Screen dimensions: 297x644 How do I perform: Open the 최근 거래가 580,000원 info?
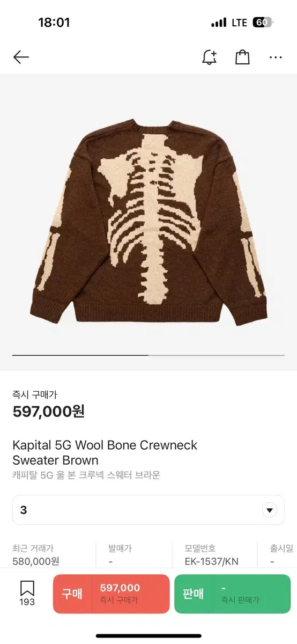(x=36, y=555)
